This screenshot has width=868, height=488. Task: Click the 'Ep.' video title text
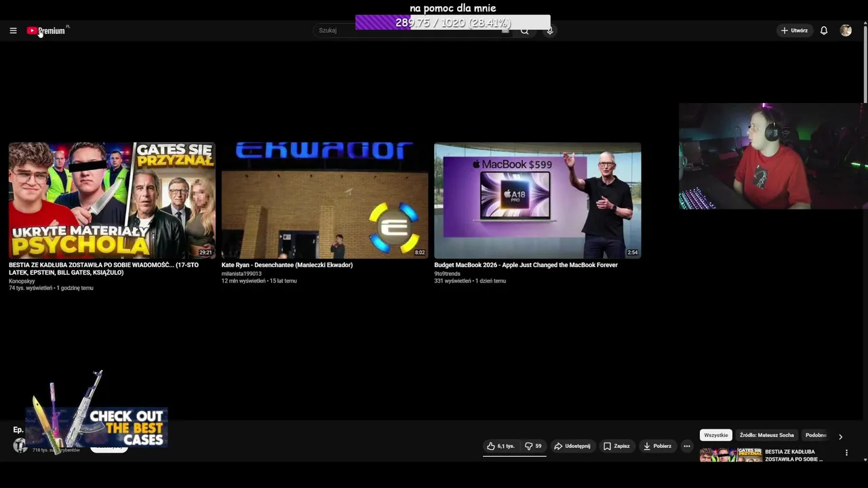coord(18,430)
